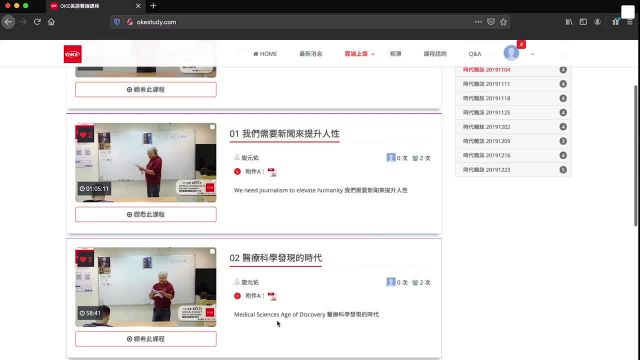
Task: Click the OKC logo in the site header
Action: 73,54
